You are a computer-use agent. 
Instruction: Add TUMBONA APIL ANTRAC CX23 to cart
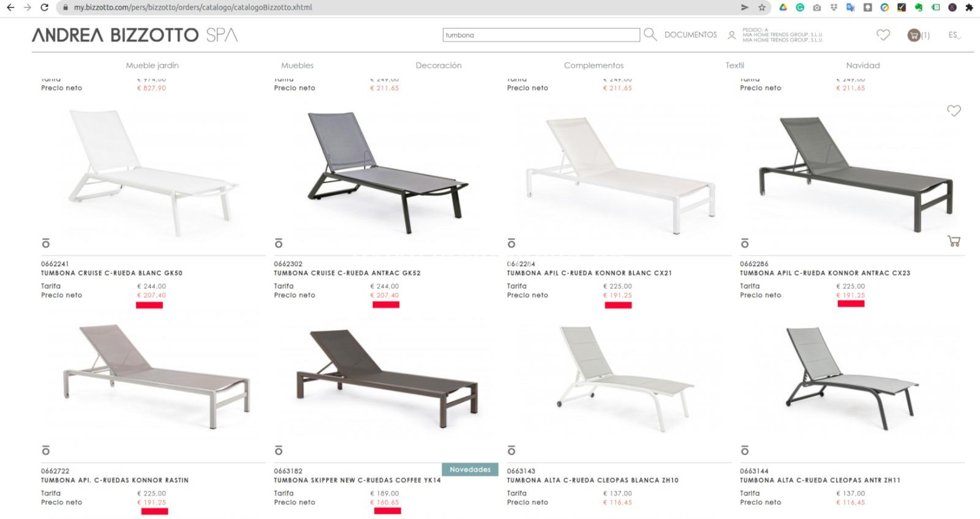pyautogui.click(x=954, y=241)
